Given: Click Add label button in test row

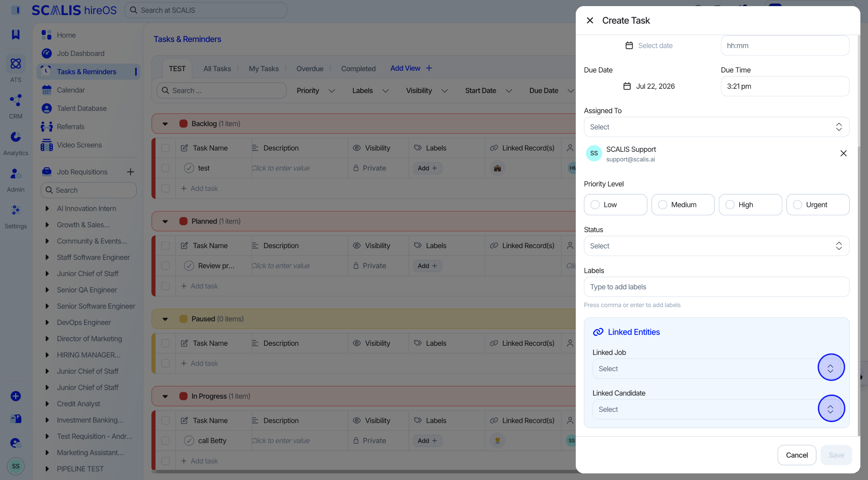Looking at the screenshot, I should pyautogui.click(x=427, y=168).
